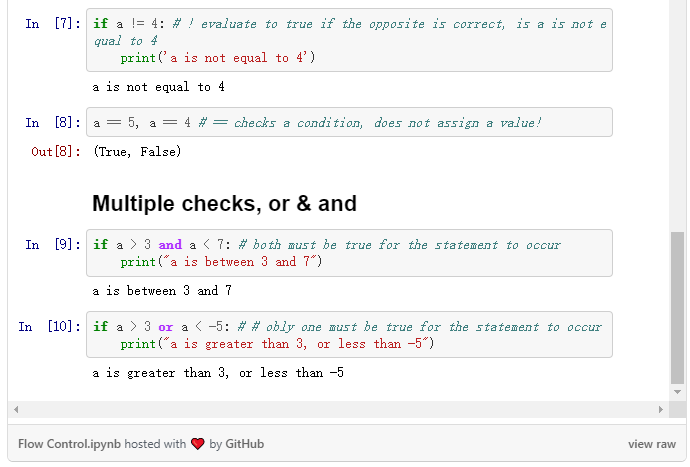Viewport: 690px width, 467px height.
Task: Click the code cell with 'a > 3 and a < 7'
Action: (350, 253)
